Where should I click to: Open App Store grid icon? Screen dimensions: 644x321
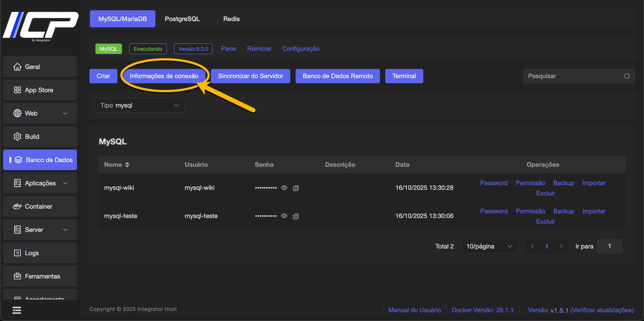click(x=17, y=90)
